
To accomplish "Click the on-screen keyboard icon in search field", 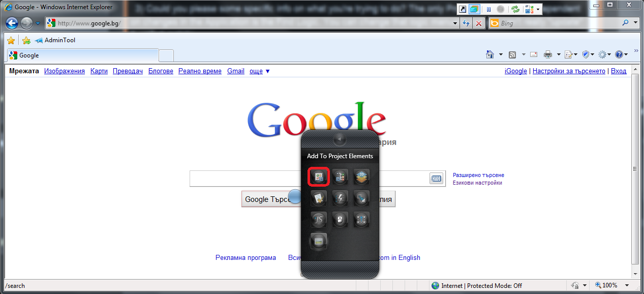I will 436,178.
